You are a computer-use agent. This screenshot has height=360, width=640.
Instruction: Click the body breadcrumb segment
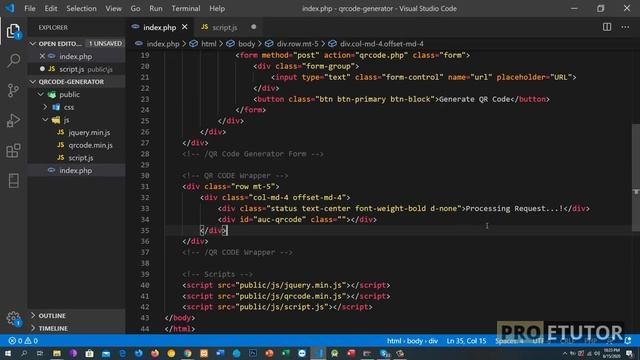click(247, 44)
